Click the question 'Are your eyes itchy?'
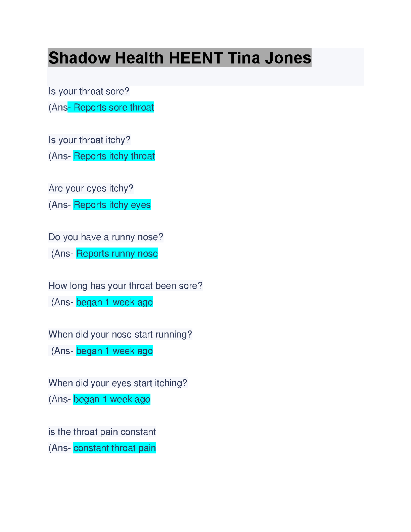The image size is (411, 532). (91, 188)
